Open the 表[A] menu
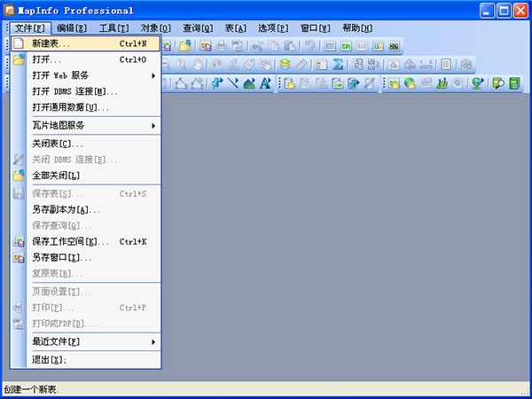532x399 pixels. pyautogui.click(x=236, y=28)
